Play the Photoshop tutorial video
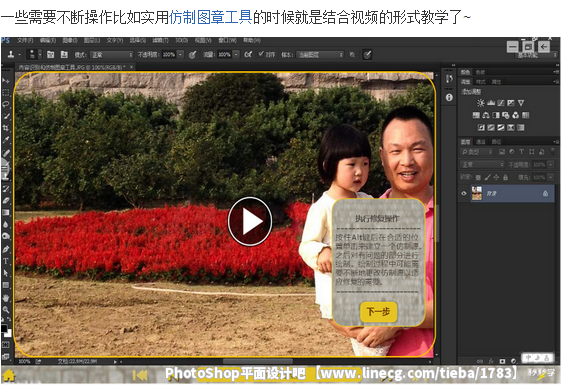Viewport: 573px width, 392px height. (x=250, y=221)
